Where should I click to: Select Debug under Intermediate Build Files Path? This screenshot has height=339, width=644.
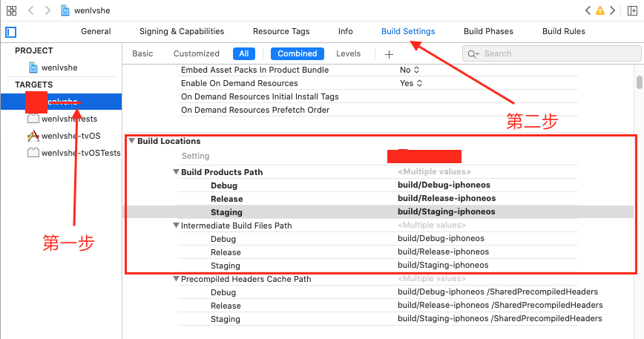click(223, 239)
